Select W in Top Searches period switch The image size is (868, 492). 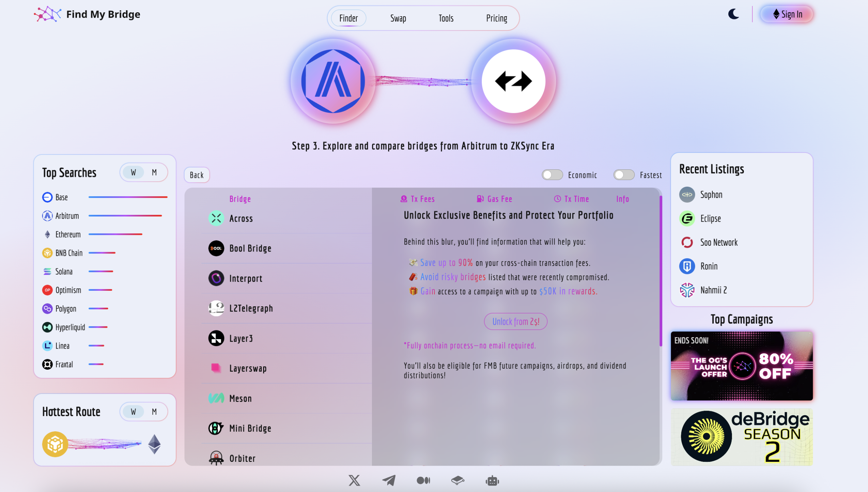[133, 172]
